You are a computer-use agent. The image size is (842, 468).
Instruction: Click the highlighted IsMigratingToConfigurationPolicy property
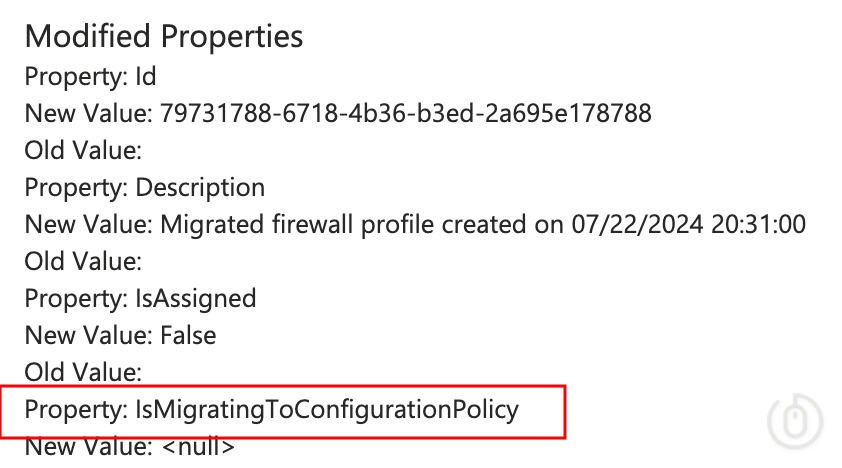point(327,409)
